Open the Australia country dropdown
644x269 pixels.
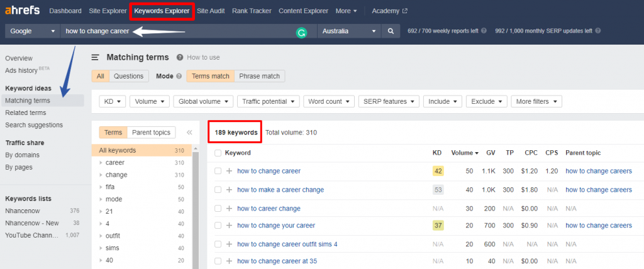pyautogui.click(x=349, y=31)
